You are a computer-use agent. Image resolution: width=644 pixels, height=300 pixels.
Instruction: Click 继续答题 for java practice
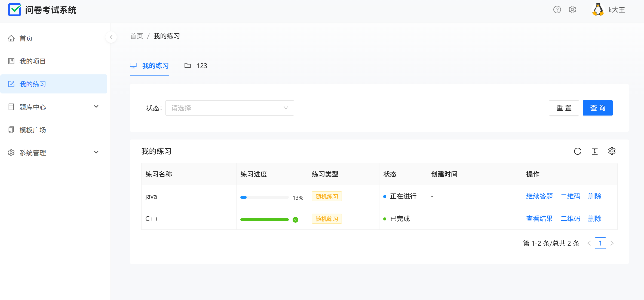[x=539, y=196]
